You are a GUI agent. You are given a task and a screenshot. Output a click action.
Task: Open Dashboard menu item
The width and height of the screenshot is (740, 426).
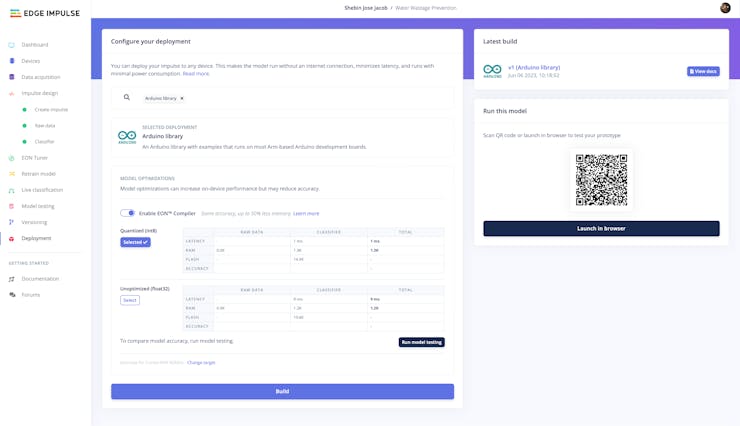click(34, 45)
